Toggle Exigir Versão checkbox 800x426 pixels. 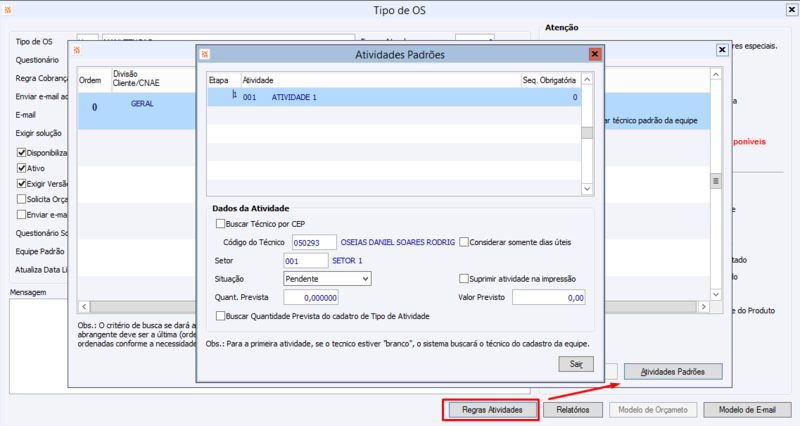click(21, 184)
